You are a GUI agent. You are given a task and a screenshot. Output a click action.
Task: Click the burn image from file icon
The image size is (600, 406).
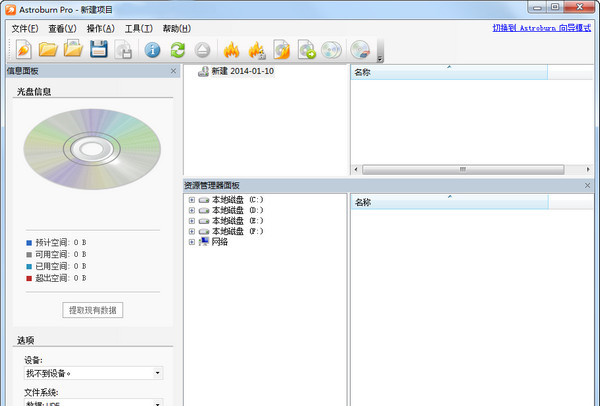coord(282,49)
